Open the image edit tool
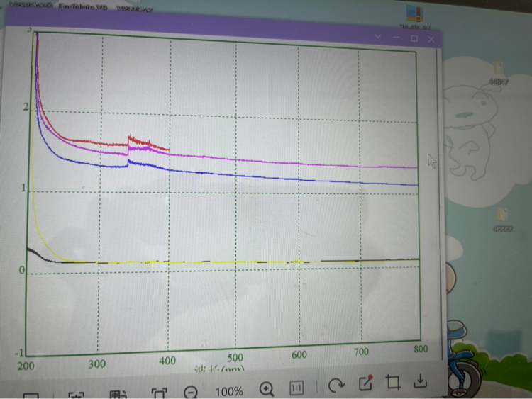This screenshot has height=399, width=532. 365,383
